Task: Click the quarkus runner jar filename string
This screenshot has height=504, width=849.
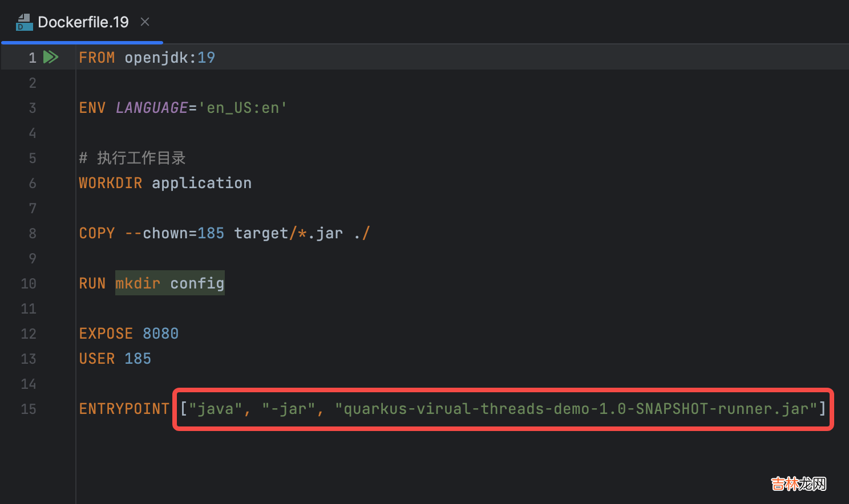Action: click(x=577, y=409)
